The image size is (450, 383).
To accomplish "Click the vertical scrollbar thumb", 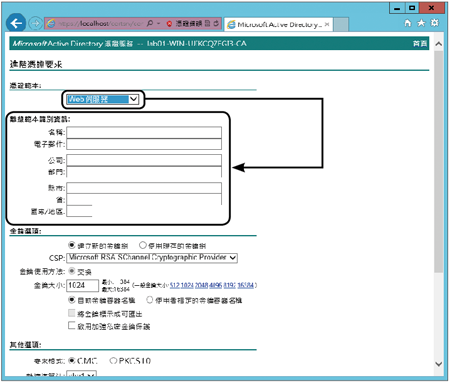I will [439, 162].
